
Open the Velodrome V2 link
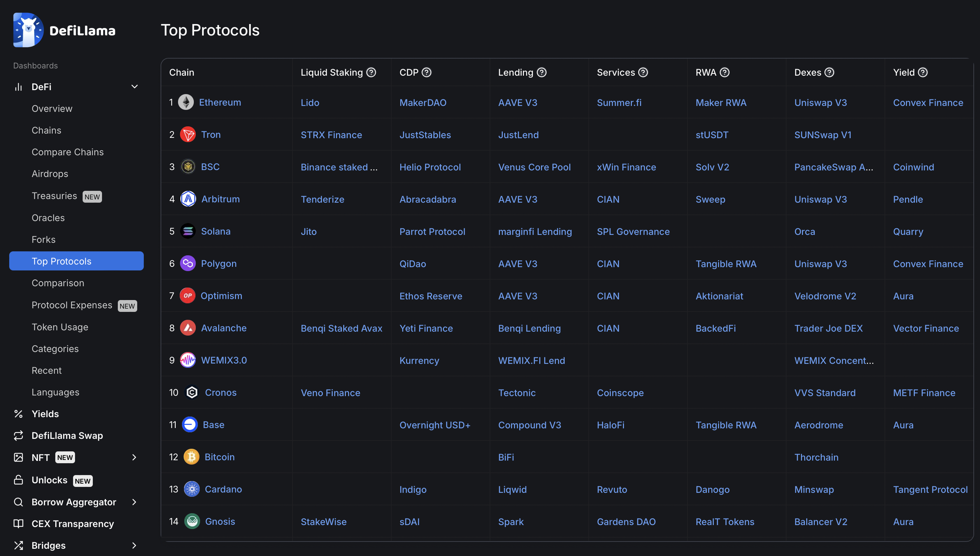point(825,296)
